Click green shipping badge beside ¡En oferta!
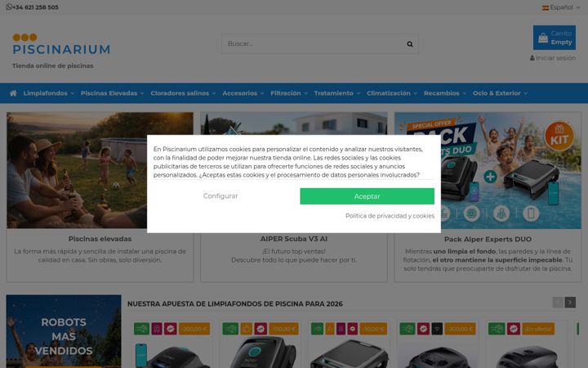 (497, 329)
